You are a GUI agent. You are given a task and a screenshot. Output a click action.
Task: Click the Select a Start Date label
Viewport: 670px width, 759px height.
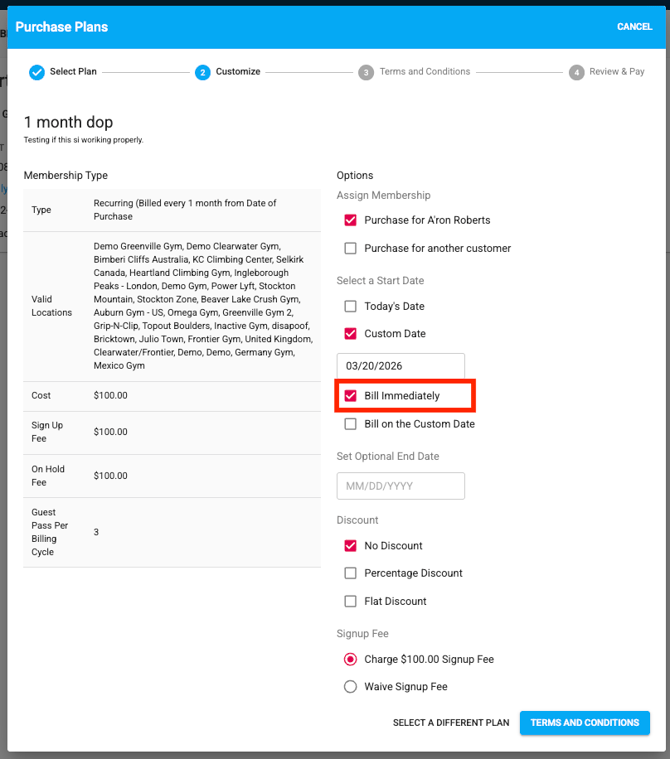380,281
